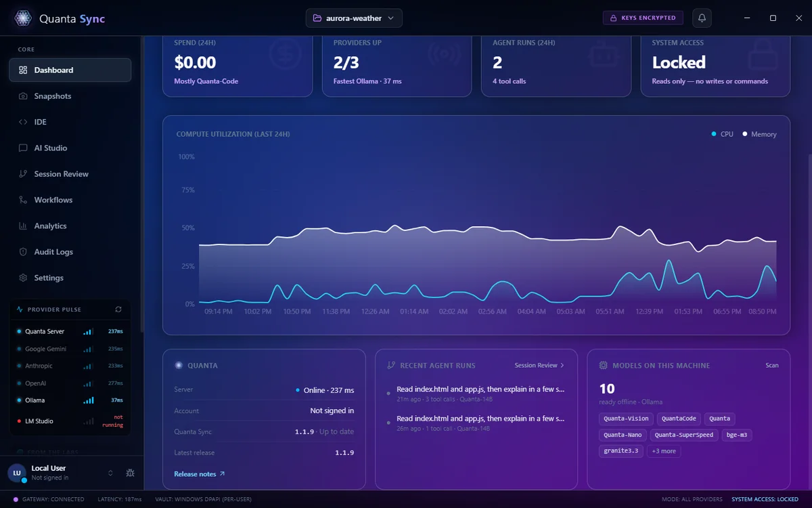Image resolution: width=812 pixels, height=508 pixels.
Task: Click the sidebar vertical scrollbar
Action: point(141,183)
